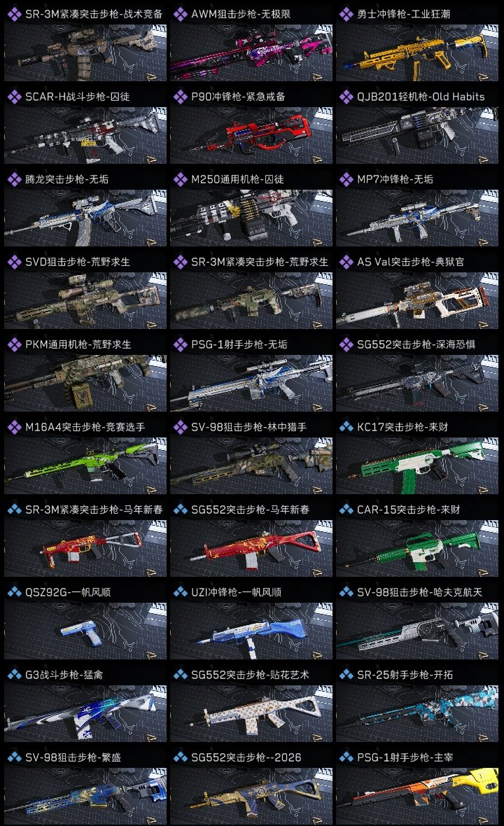Screen dimensions: 504x826
Task: Click the purple rarity icon next to SCAR-H战斗步枪-囚徒
Action: 14,97
